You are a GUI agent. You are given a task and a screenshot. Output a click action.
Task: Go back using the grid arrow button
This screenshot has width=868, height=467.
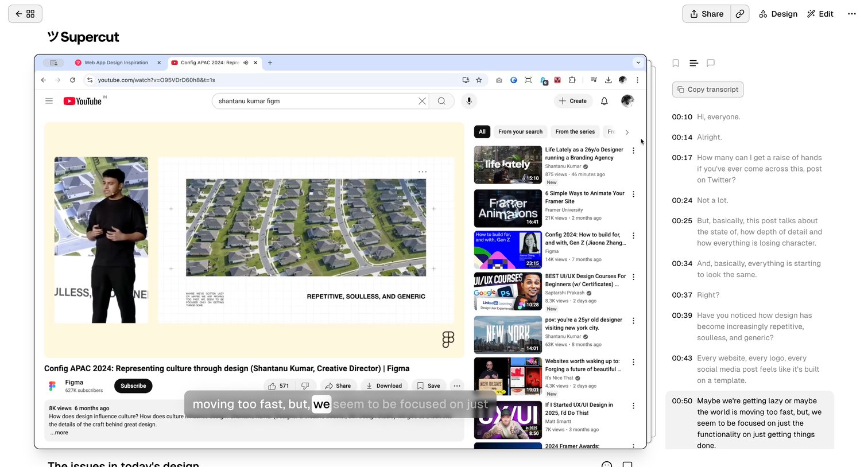point(25,14)
